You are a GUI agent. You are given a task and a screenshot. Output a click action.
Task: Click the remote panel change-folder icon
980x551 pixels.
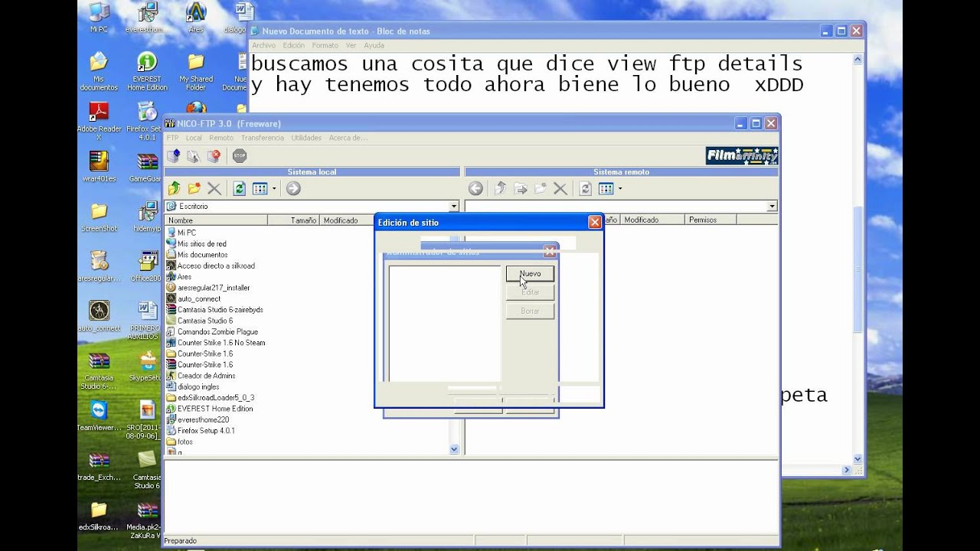(x=521, y=188)
